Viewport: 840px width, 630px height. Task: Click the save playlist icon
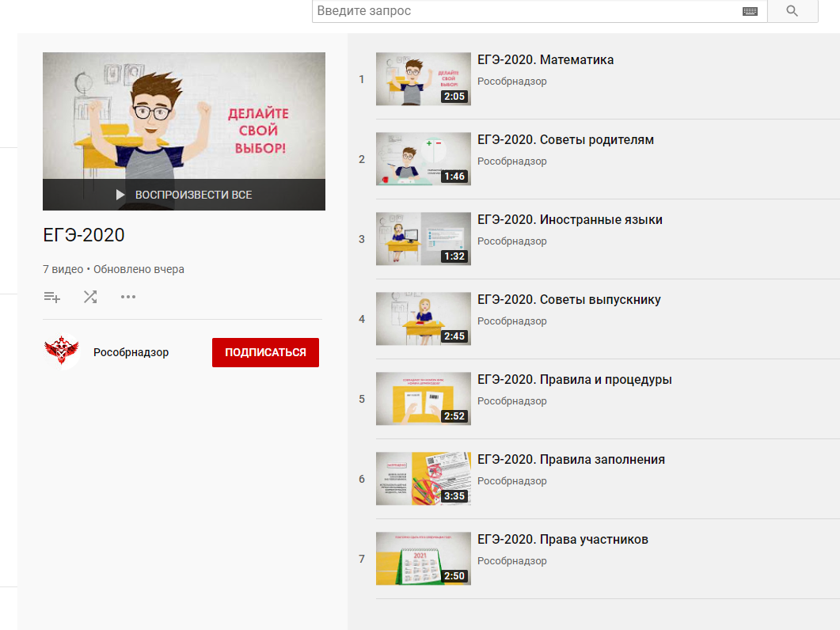[52, 298]
